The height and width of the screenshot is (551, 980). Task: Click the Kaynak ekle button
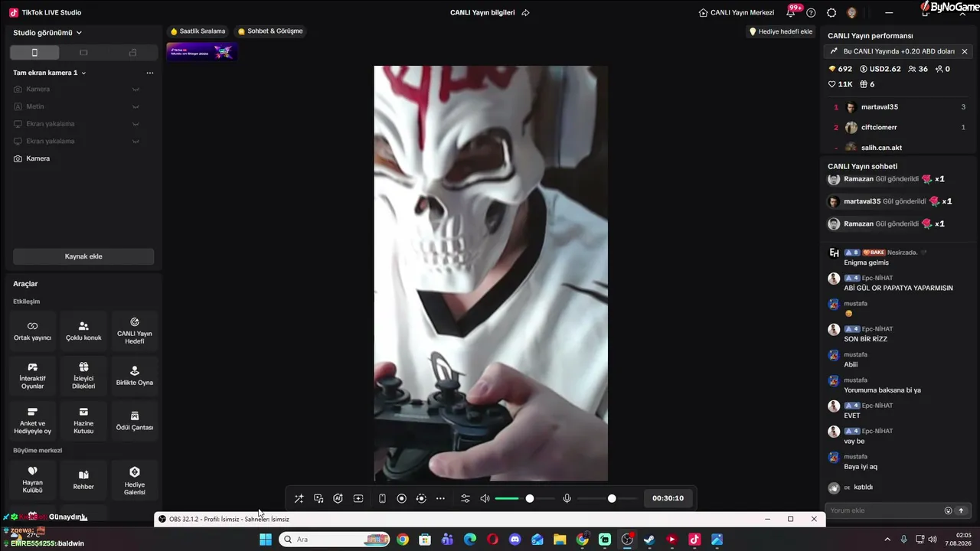tap(83, 256)
